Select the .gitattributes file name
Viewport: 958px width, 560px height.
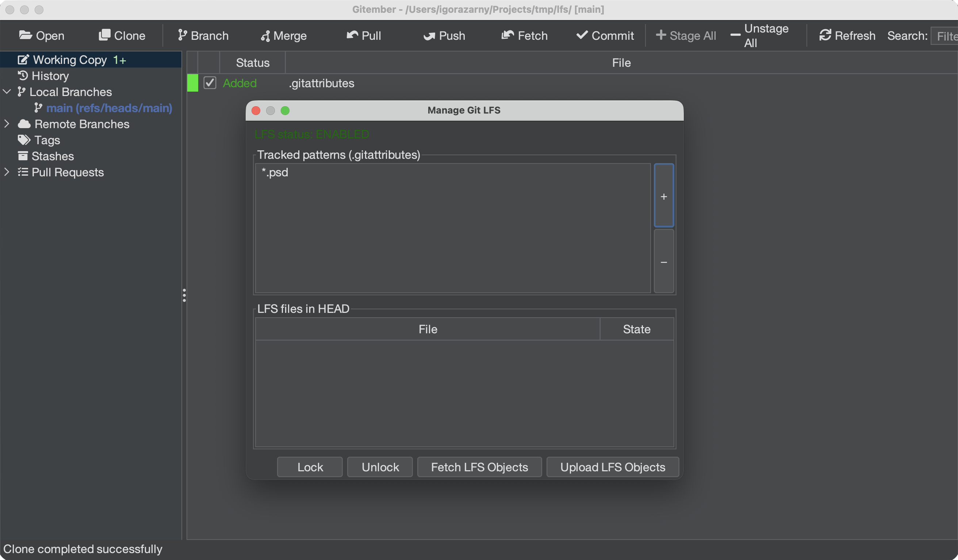point(322,83)
